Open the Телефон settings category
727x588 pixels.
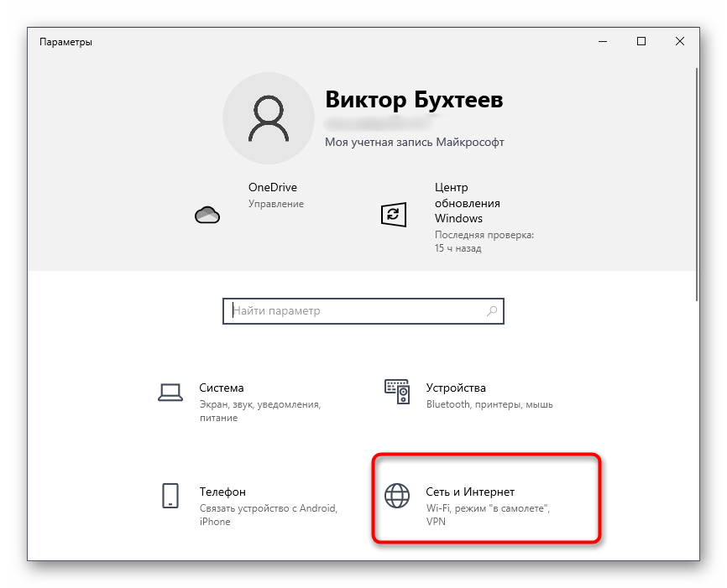click(250, 506)
